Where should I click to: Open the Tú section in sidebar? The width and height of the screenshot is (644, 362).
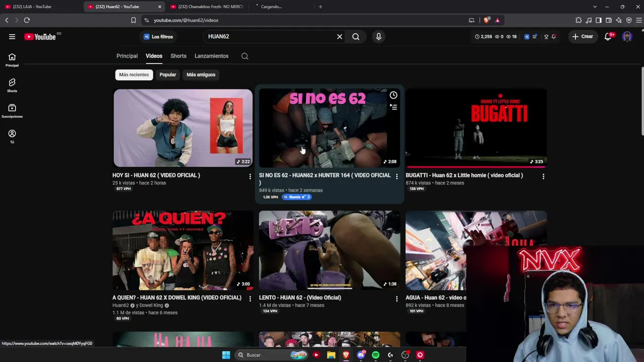coord(12,136)
